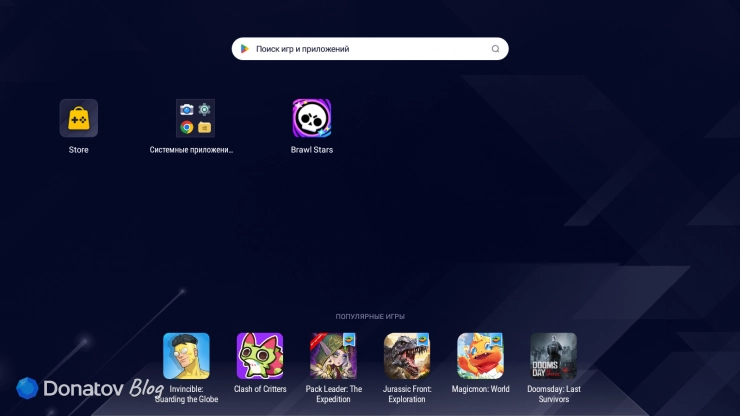Open the Системные приложения folder
The width and height of the screenshot is (740, 416).
click(x=195, y=118)
